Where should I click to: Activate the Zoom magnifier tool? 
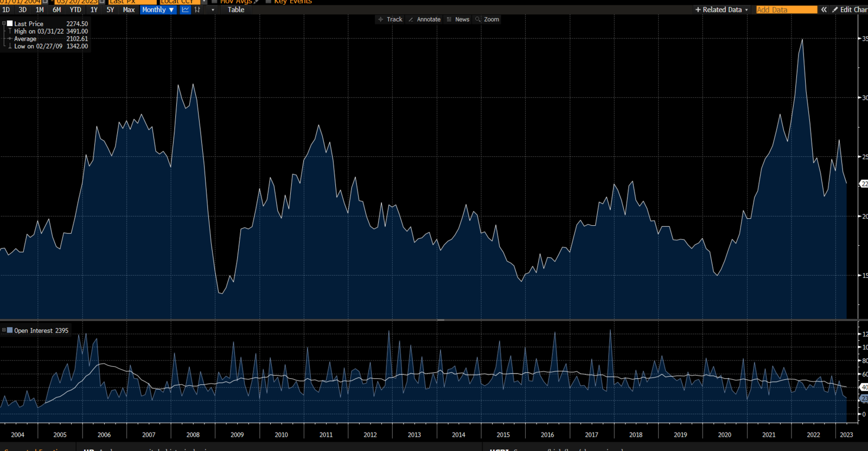coord(487,20)
